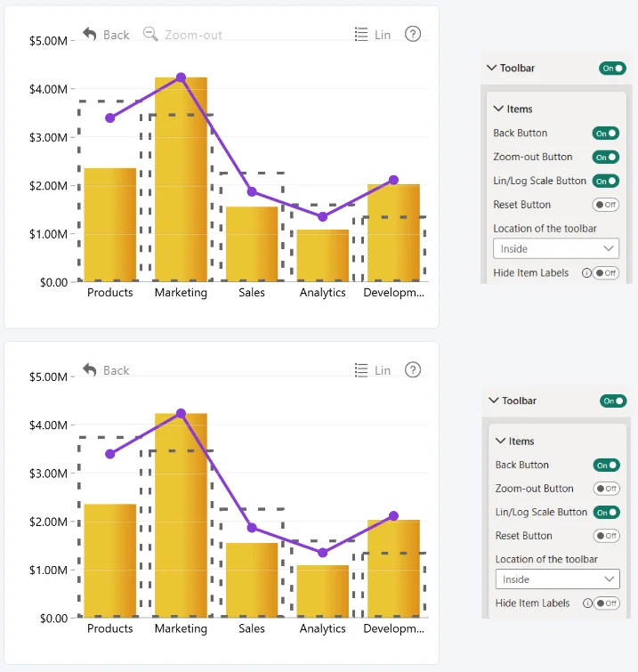The height and width of the screenshot is (672, 638).
Task: Open the help question mark in upper chart
Action: [x=413, y=34]
